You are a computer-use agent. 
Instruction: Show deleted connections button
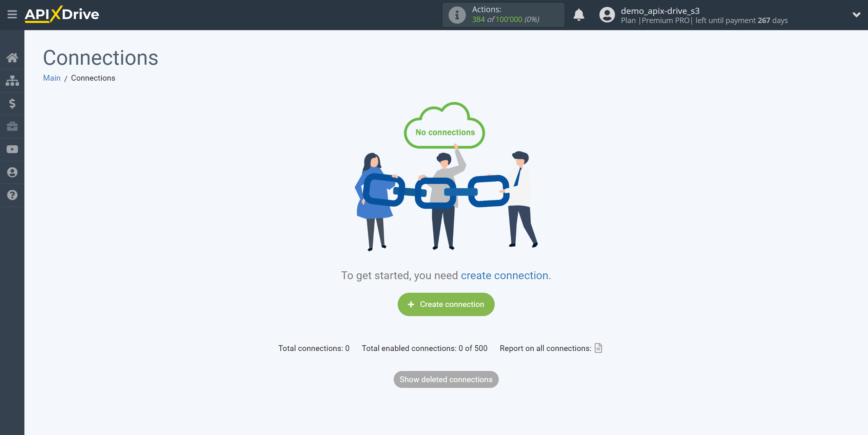point(446,379)
